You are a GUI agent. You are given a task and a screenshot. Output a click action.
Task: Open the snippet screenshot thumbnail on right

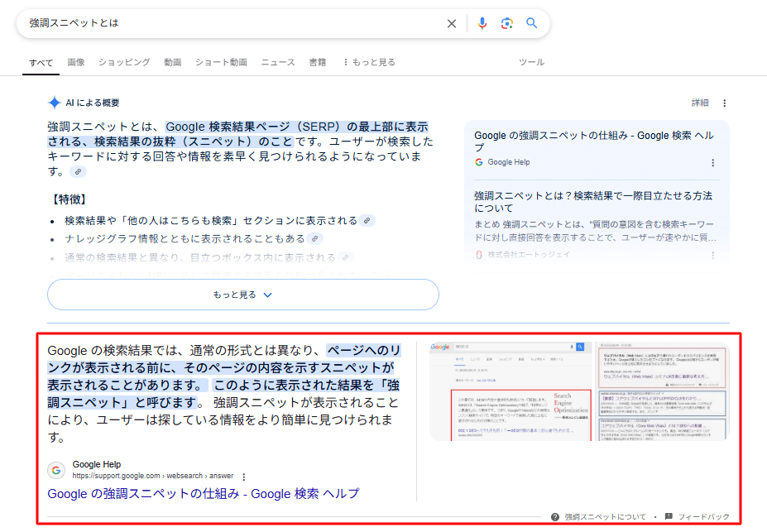click(664, 391)
